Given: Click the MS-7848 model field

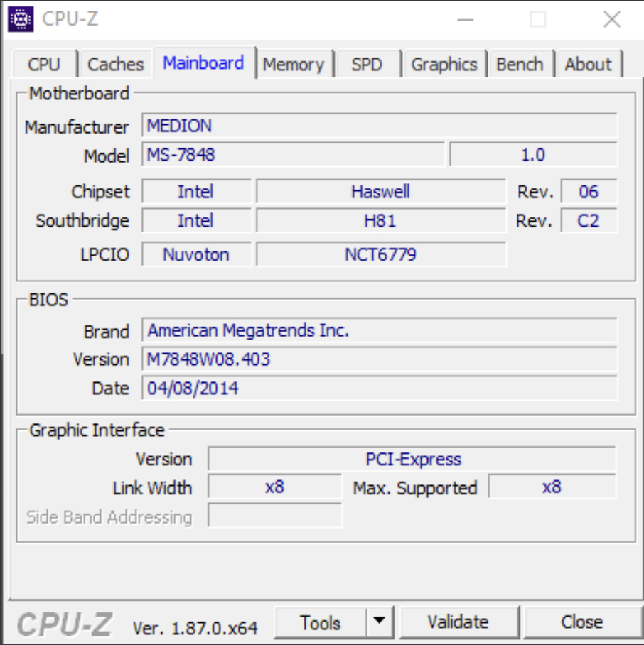Looking at the screenshot, I should pyautogui.click(x=293, y=154).
